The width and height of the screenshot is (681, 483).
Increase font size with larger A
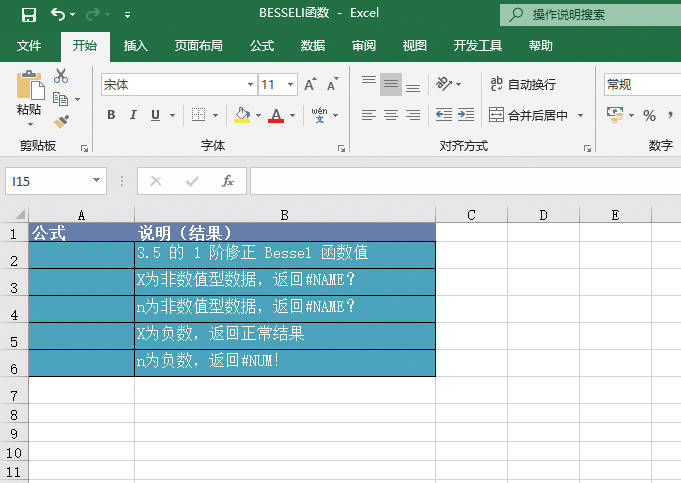[x=310, y=85]
